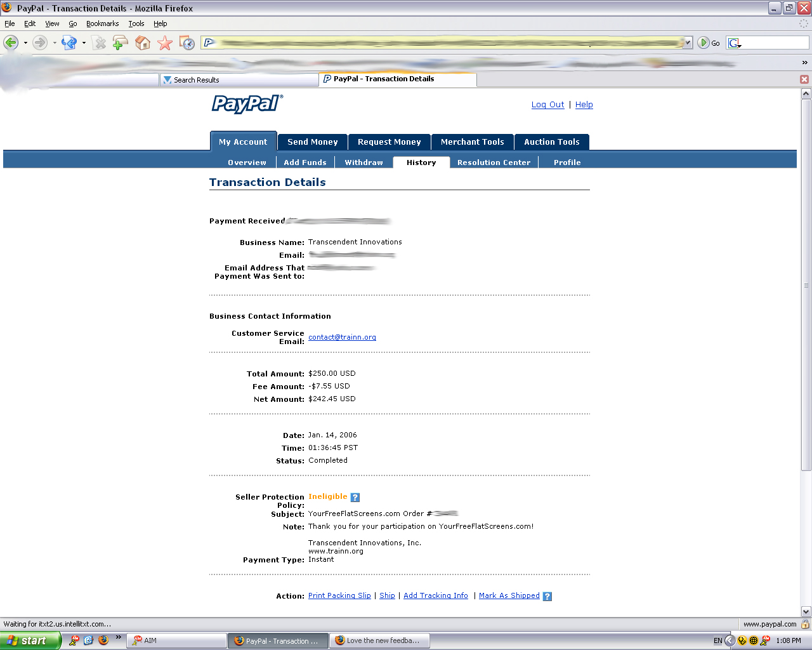
Task: Open the Send Money tab
Action: (x=313, y=142)
